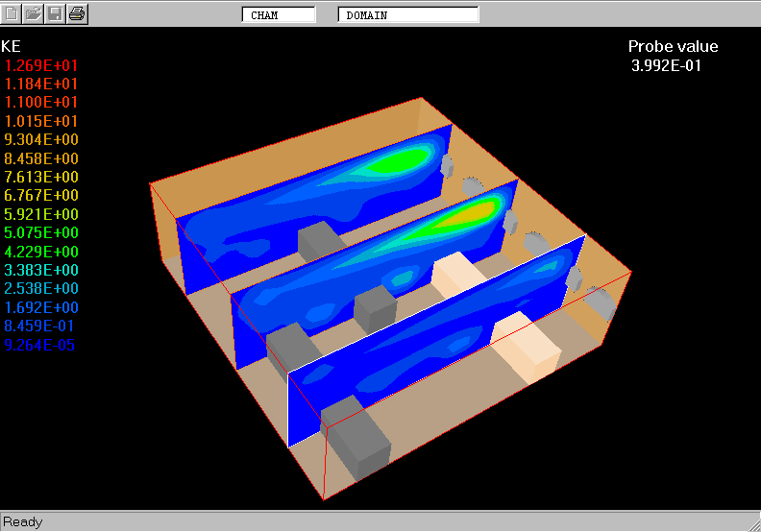
Task: Select the KE legend title
Action: coord(12,46)
